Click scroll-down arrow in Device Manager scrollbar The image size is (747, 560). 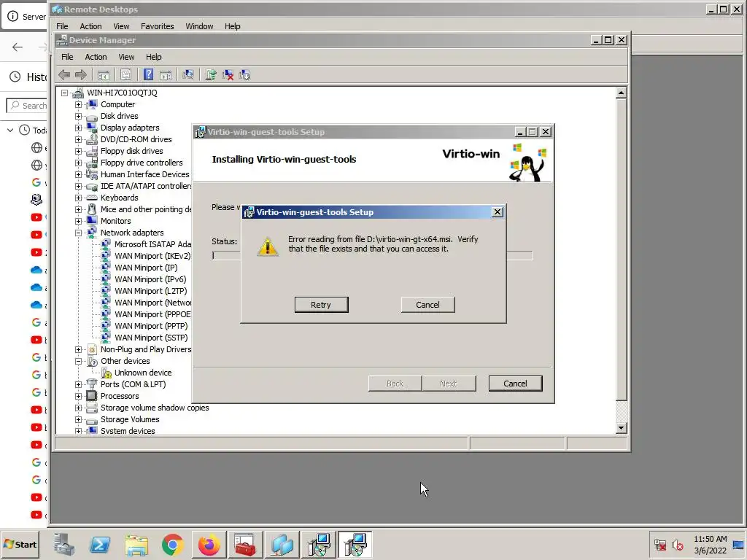(621, 427)
